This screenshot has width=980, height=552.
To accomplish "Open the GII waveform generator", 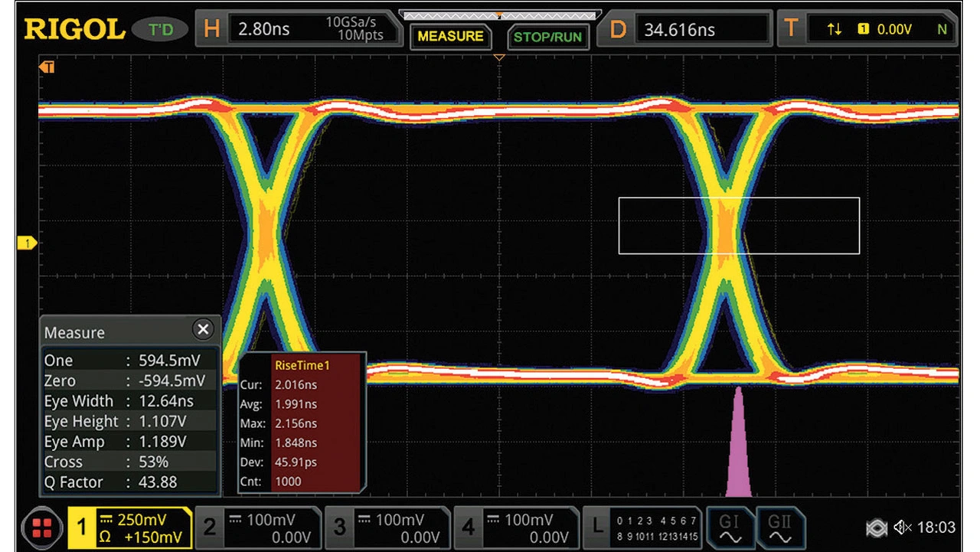I will pos(779,528).
